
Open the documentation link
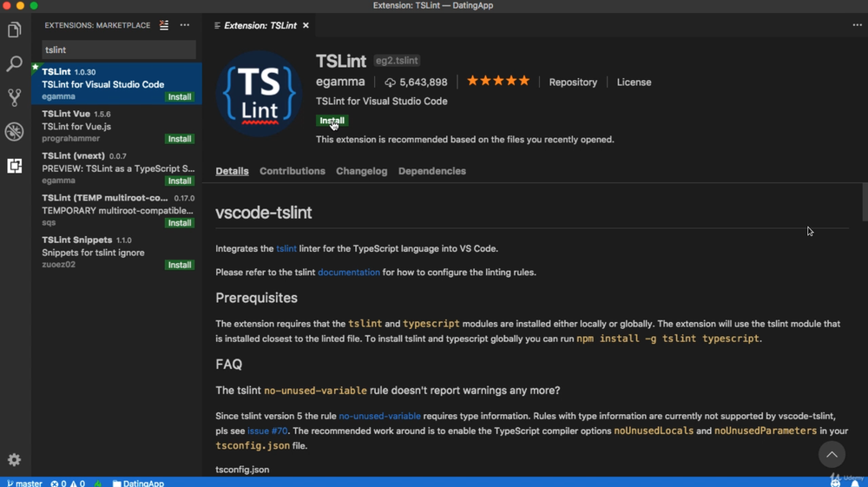(x=349, y=273)
